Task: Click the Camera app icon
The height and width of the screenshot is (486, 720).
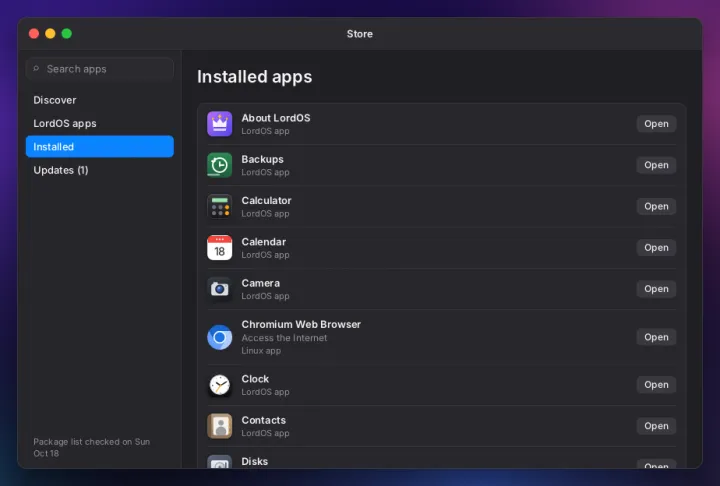Action: pos(219,289)
